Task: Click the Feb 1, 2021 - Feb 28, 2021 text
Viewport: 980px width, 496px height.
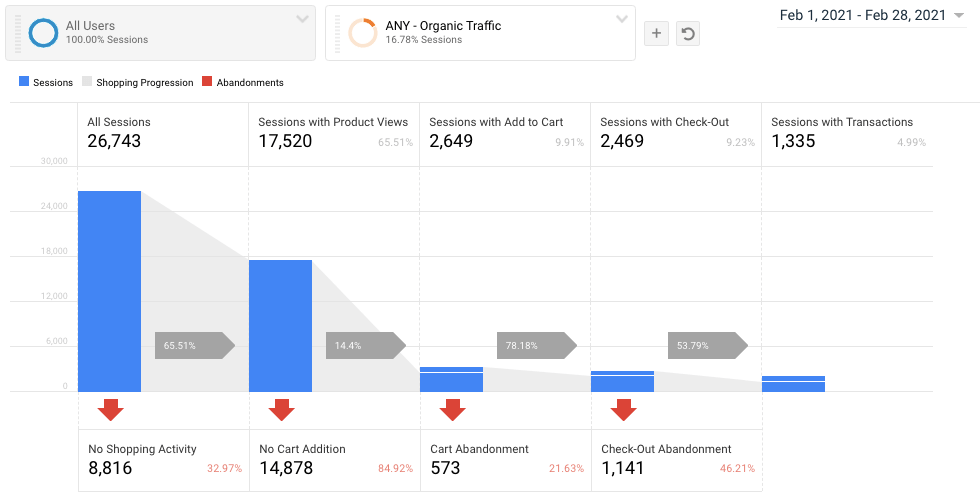Action: coord(863,16)
